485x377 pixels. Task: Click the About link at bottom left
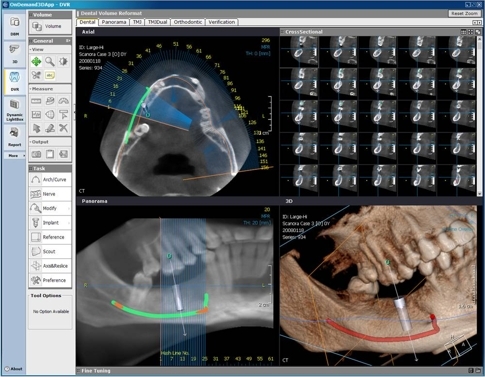point(13,369)
